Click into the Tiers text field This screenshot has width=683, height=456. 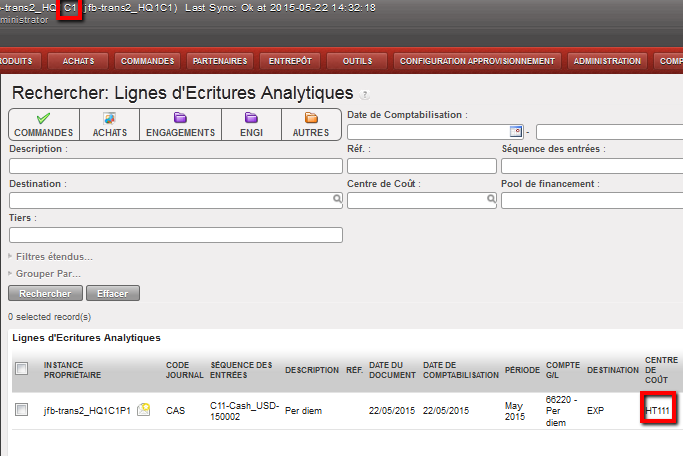176,235
